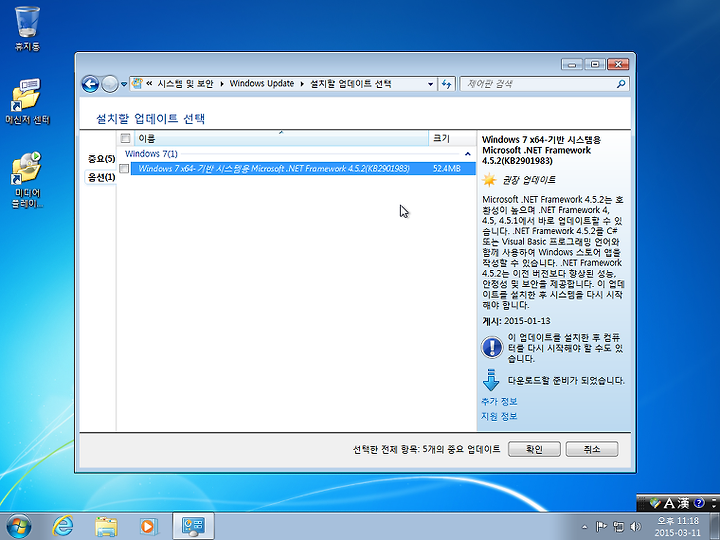
Task: Open the address bar history dropdown
Action: (x=430, y=84)
